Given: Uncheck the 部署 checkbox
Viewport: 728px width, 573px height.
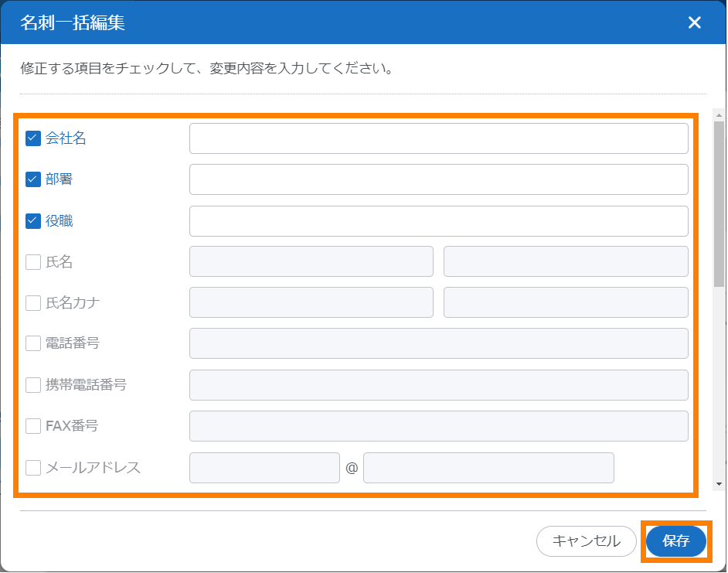Looking at the screenshot, I should [33, 179].
